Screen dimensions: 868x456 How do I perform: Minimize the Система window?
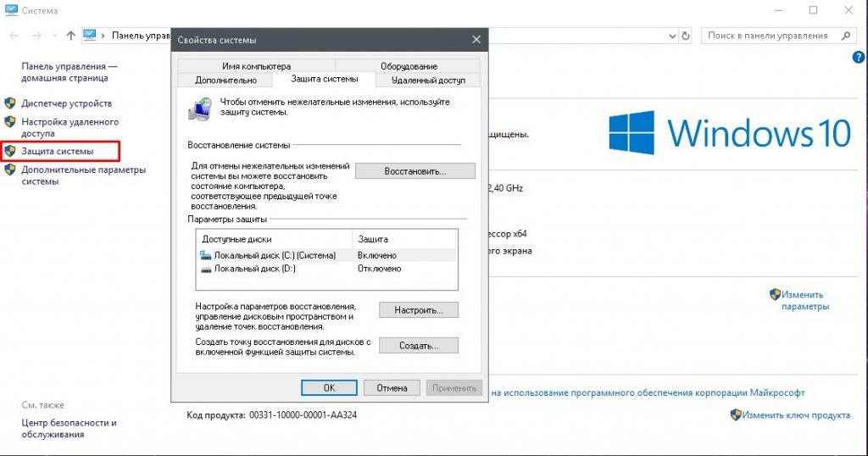point(778,10)
